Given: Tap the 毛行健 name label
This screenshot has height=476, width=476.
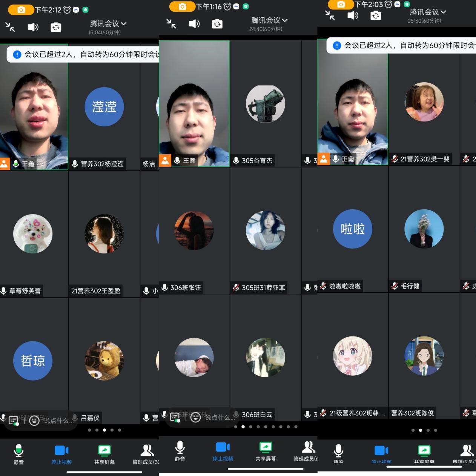Looking at the screenshot, I should pyautogui.click(x=410, y=286).
